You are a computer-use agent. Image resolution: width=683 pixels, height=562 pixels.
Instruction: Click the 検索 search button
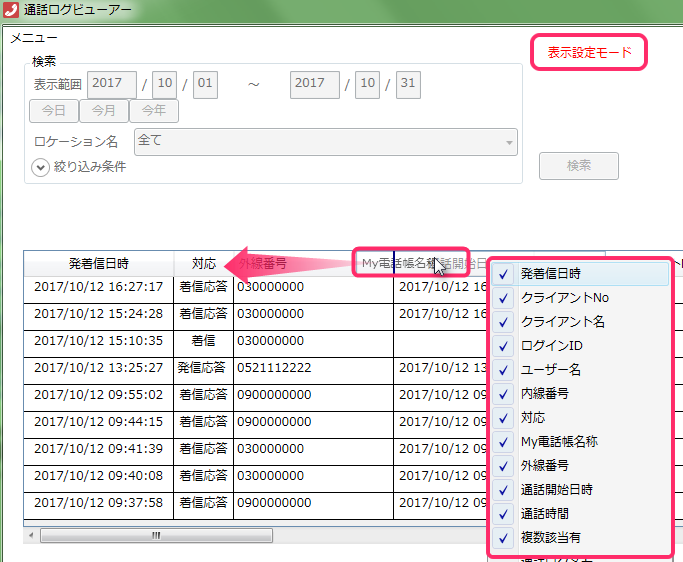578,166
